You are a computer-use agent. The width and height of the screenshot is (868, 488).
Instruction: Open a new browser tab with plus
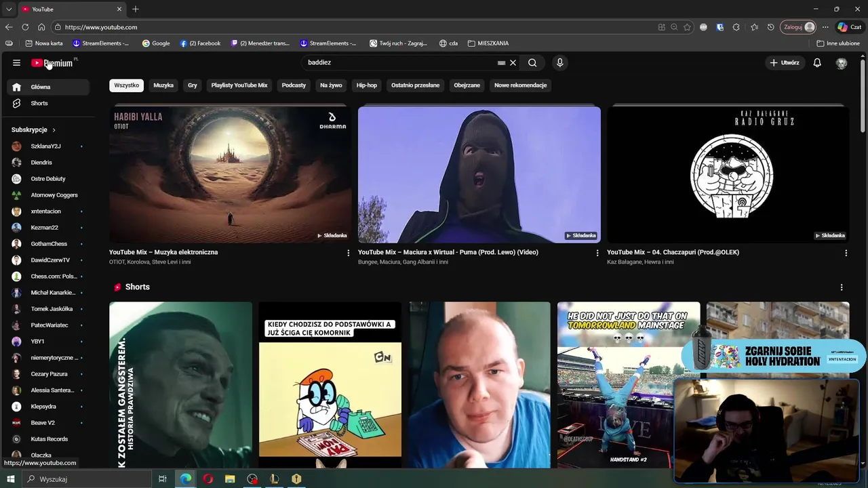pos(136,9)
